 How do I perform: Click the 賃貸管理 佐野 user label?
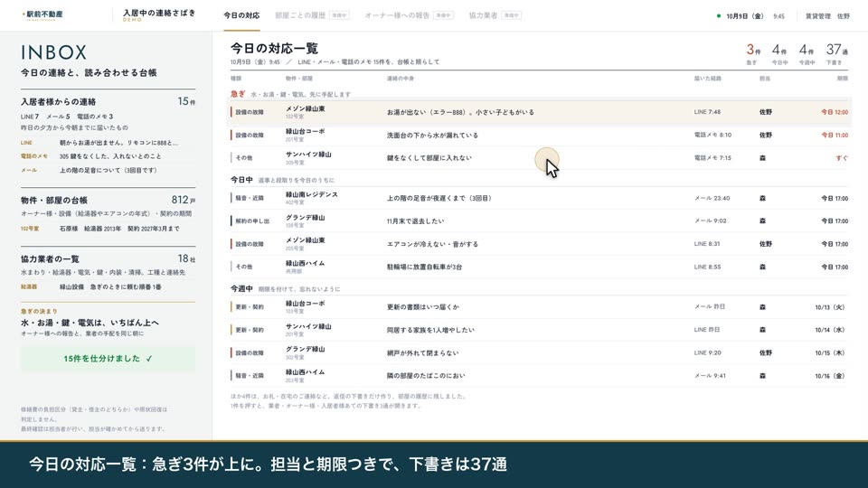click(x=827, y=16)
